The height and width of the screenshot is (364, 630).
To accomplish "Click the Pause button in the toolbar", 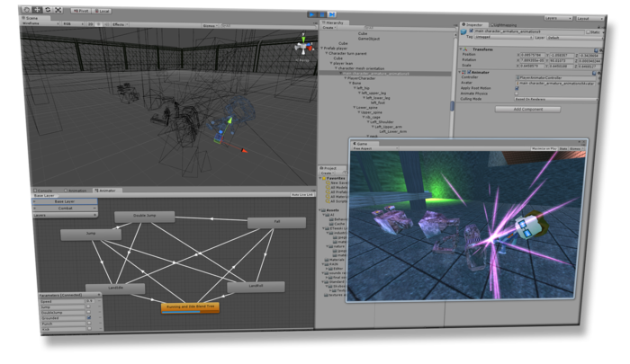I will pos(322,14).
